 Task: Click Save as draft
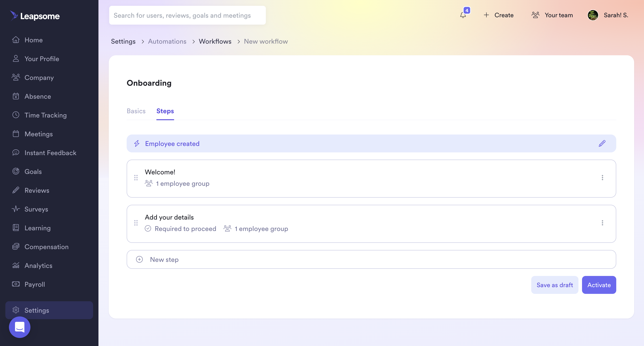pos(554,285)
